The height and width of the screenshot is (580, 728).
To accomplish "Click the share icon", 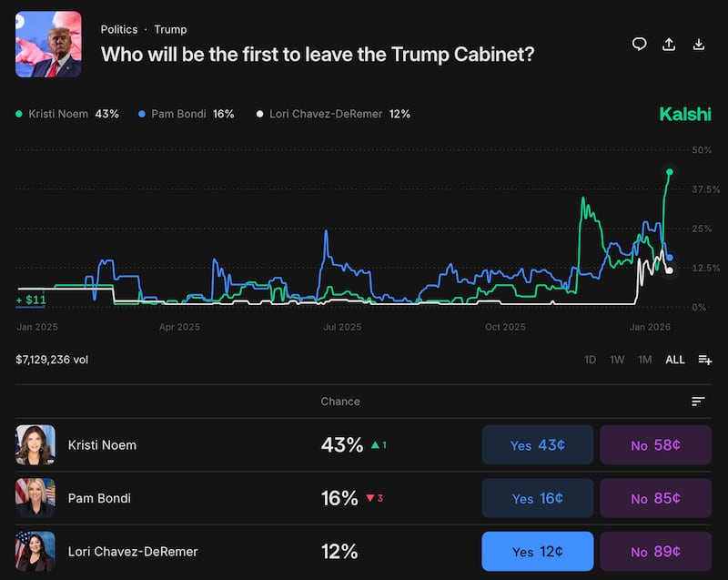I will click(668, 44).
